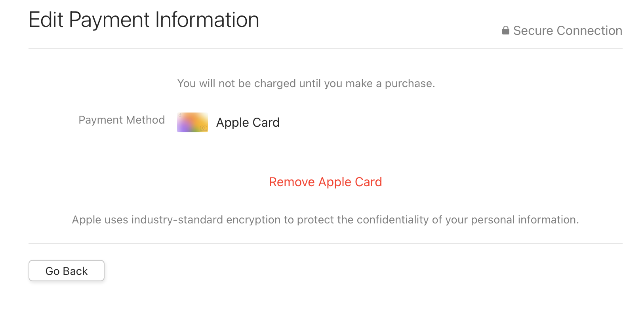The image size is (644, 309).
Task: Click the Secure Connection text
Action: point(567,31)
